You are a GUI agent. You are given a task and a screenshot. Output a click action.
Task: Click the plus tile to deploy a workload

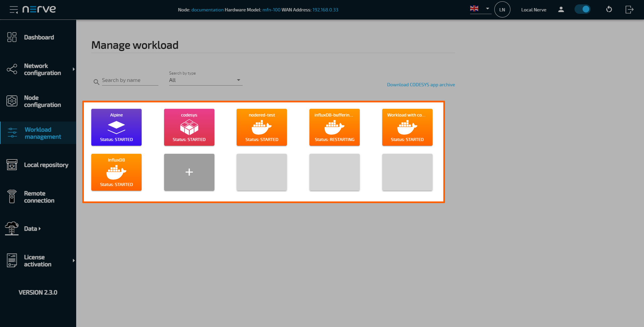(x=189, y=172)
